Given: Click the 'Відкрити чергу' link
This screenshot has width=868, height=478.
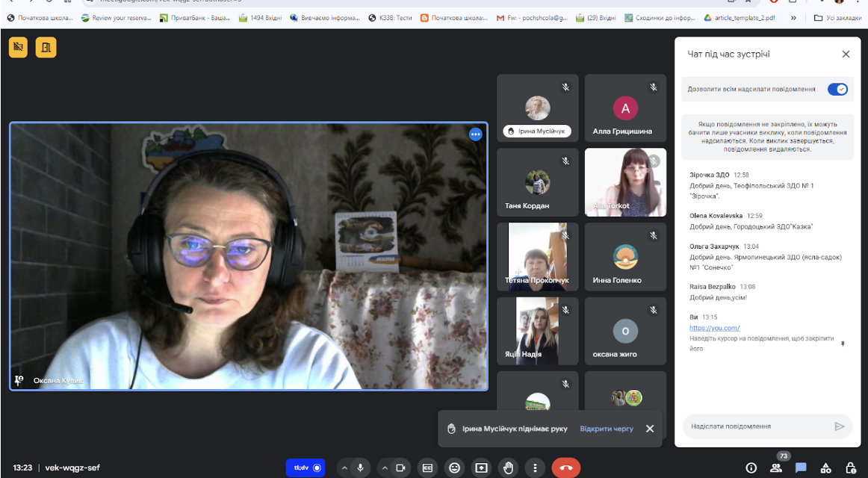Looking at the screenshot, I should 606,428.
